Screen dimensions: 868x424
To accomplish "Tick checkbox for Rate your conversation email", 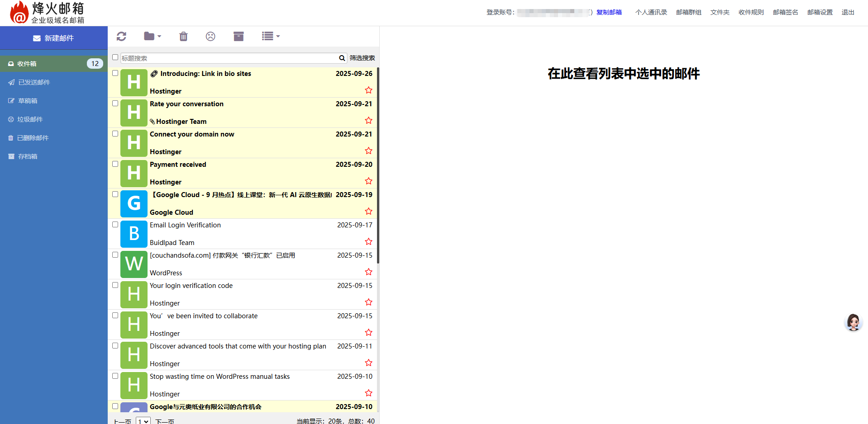I will (115, 104).
